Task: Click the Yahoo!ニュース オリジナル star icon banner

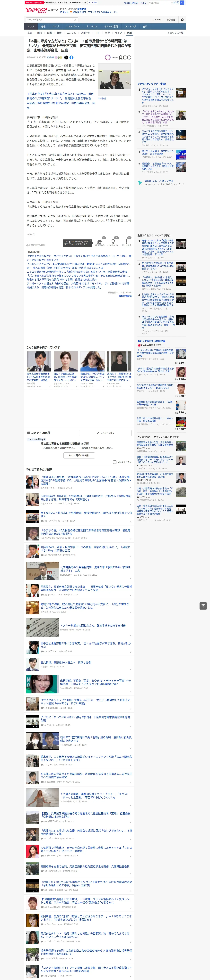Action: (161, 183)
